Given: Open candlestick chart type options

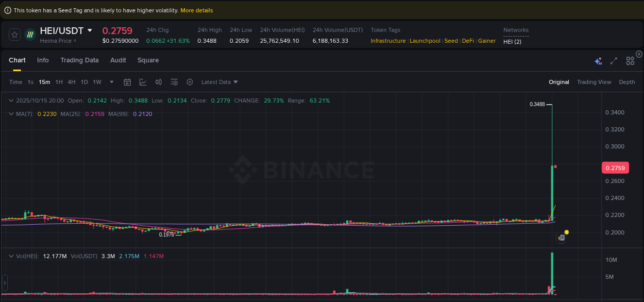Looking at the screenshot, I should coord(158,82).
